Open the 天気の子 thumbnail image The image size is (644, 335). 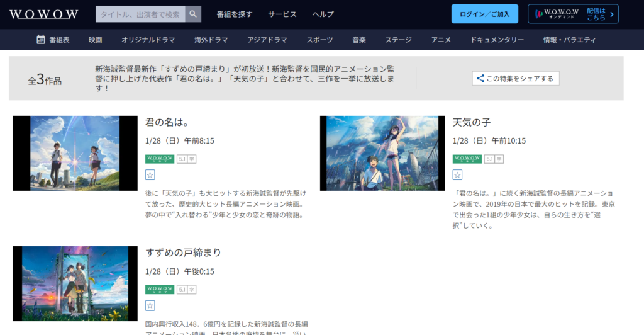pos(382,153)
